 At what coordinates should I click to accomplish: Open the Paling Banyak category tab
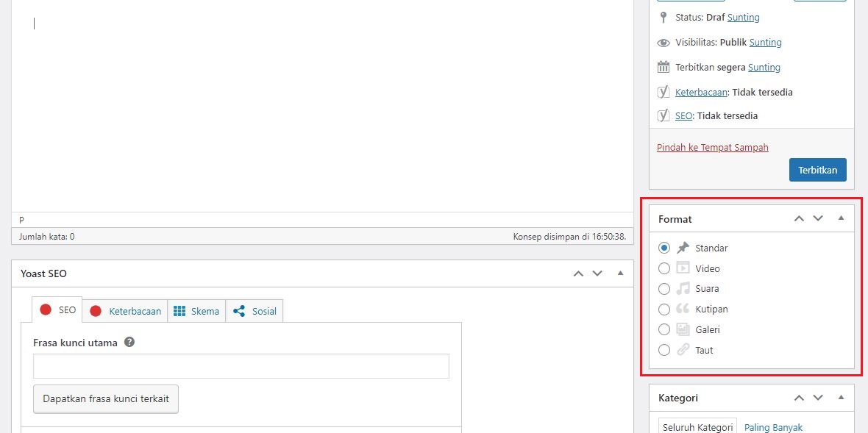pos(773,427)
